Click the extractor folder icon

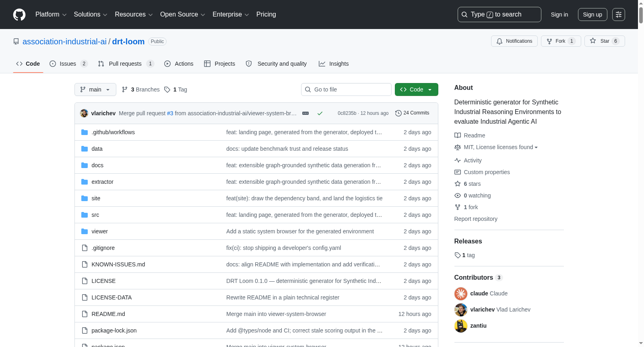(x=85, y=182)
